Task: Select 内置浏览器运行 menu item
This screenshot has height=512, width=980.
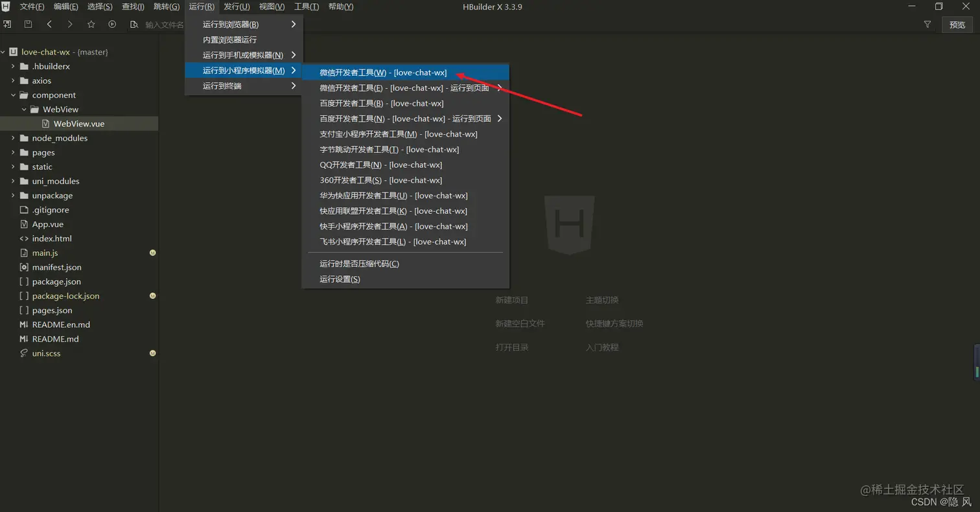Action: (x=243, y=40)
